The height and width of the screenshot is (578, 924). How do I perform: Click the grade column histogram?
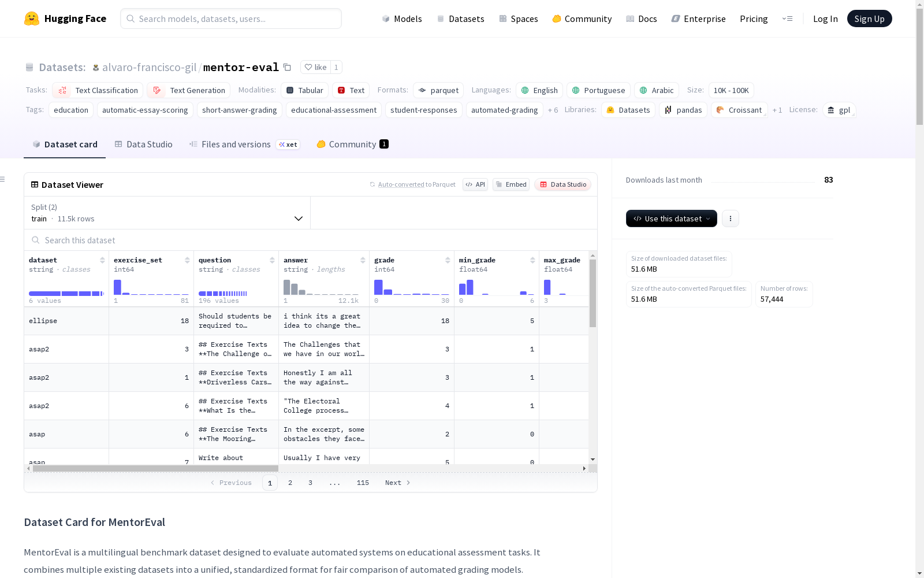(x=412, y=287)
